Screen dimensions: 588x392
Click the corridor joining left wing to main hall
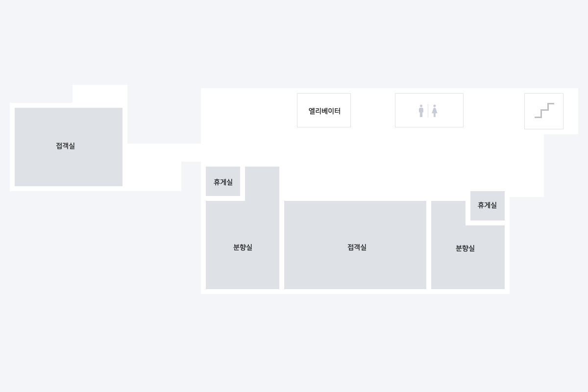point(164,152)
